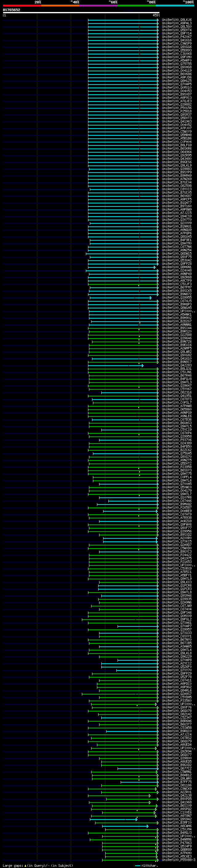This screenshot has height=868, width=197.
Task: Open hit UniRef100_O65860
Action: tap(177, 409)
